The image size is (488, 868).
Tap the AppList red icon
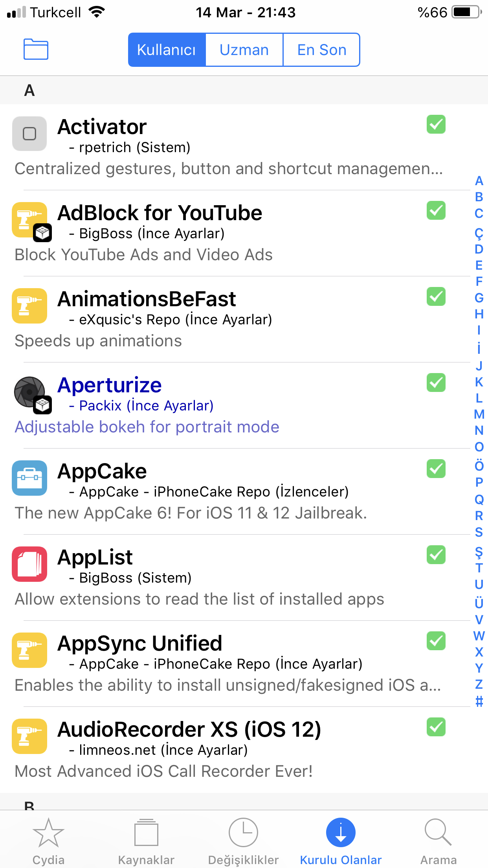(x=29, y=564)
